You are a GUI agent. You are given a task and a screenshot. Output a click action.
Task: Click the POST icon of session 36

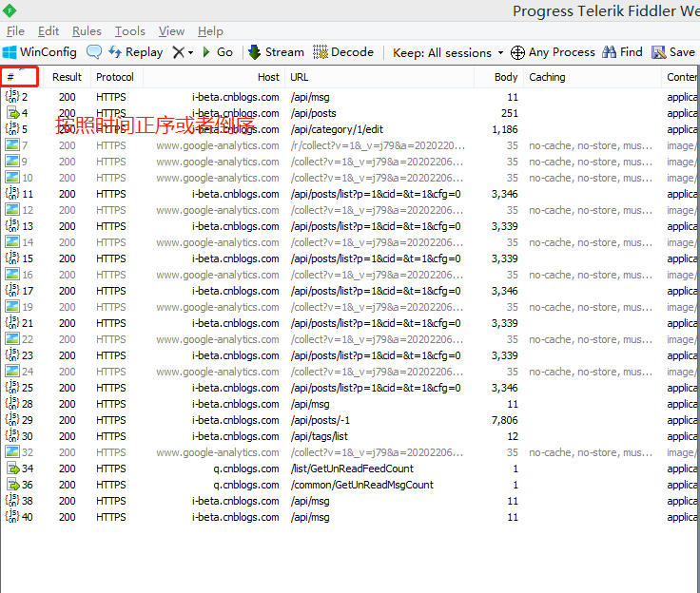coord(13,484)
